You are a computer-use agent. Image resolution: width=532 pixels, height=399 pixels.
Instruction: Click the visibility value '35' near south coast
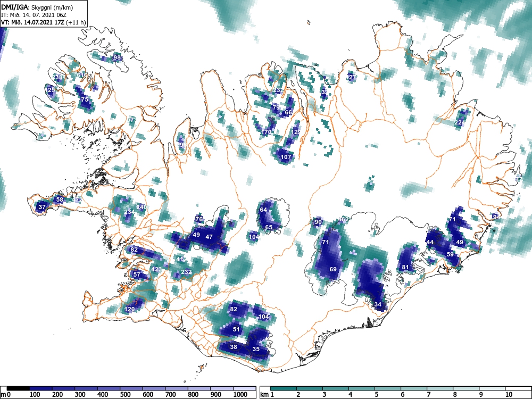(256, 349)
